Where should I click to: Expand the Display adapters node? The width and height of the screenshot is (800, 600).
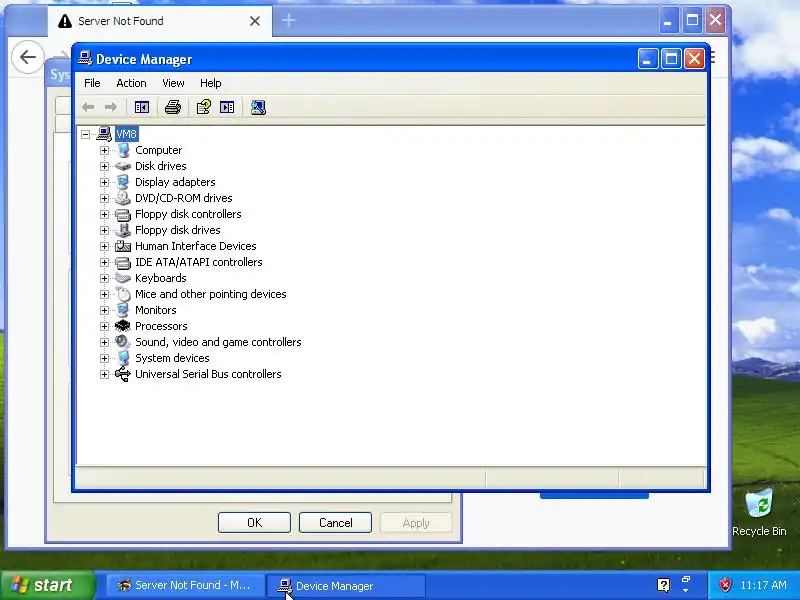pos(104,182)
